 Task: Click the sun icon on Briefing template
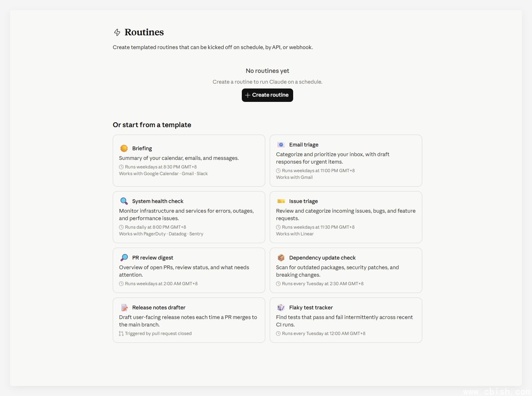(x=124, y=148)
